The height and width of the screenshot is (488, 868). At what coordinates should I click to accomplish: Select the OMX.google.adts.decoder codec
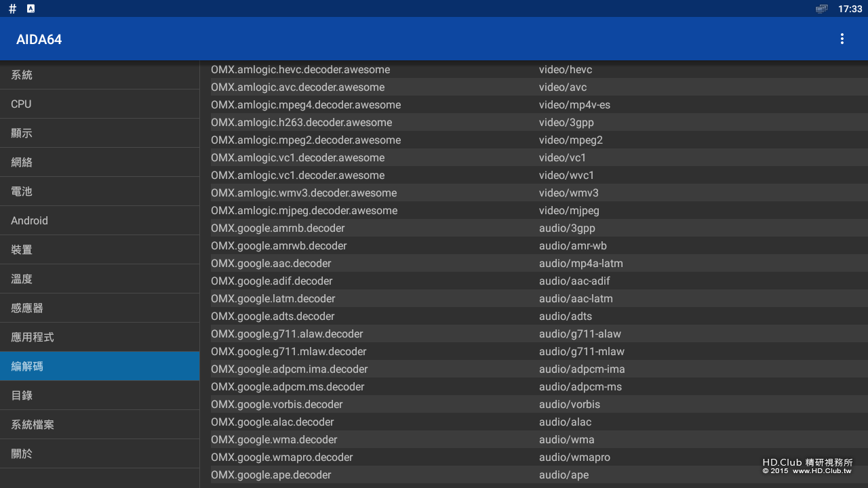[x=539, y=316]
